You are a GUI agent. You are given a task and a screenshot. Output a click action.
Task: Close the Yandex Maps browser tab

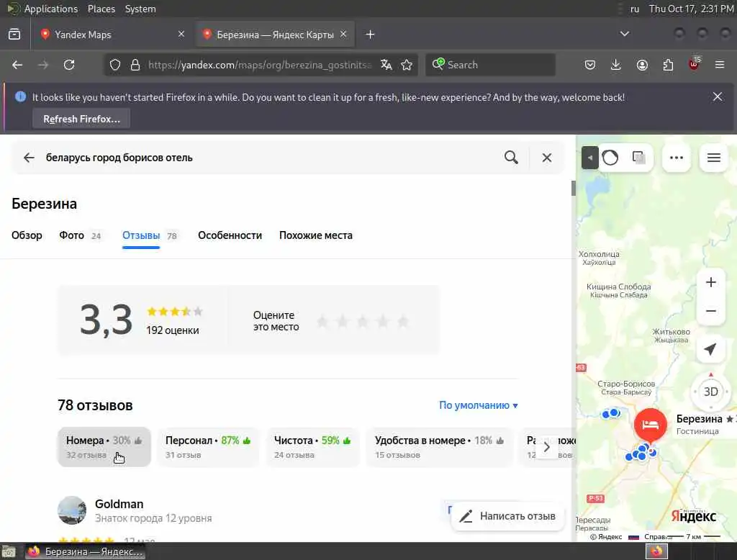pos(181,34)
